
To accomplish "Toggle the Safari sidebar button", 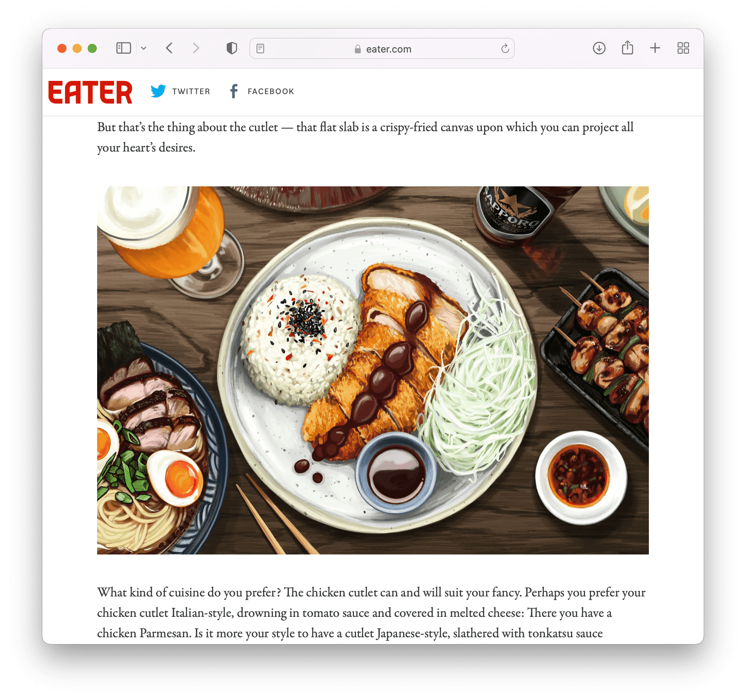I will [x=123, y=48].
